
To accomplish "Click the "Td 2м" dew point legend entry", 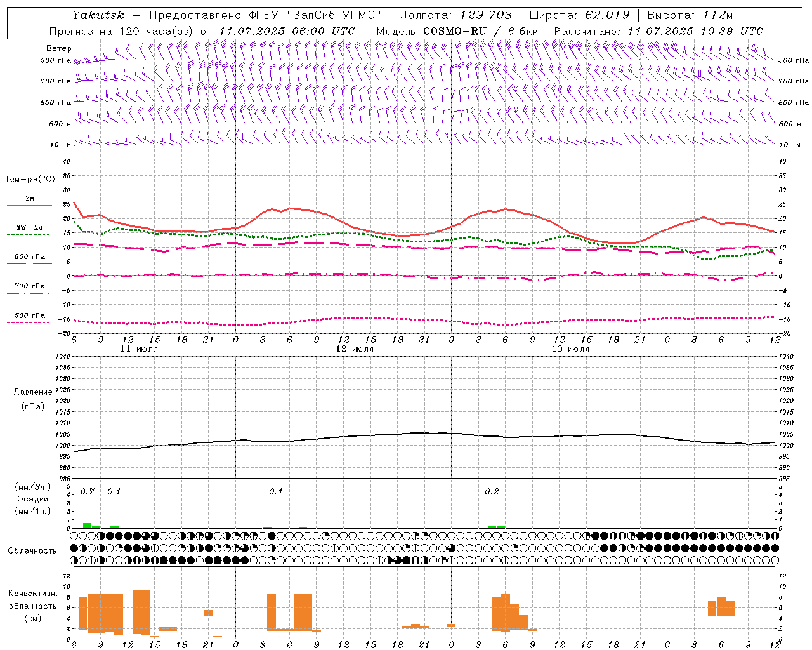I will click(30, 227).
